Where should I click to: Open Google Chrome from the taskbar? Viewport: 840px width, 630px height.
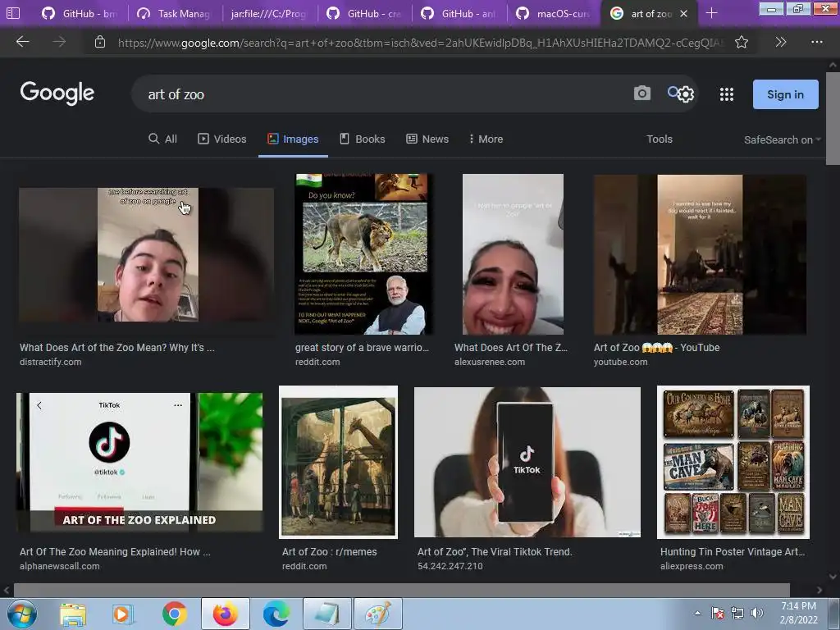(x=174, y=614)
